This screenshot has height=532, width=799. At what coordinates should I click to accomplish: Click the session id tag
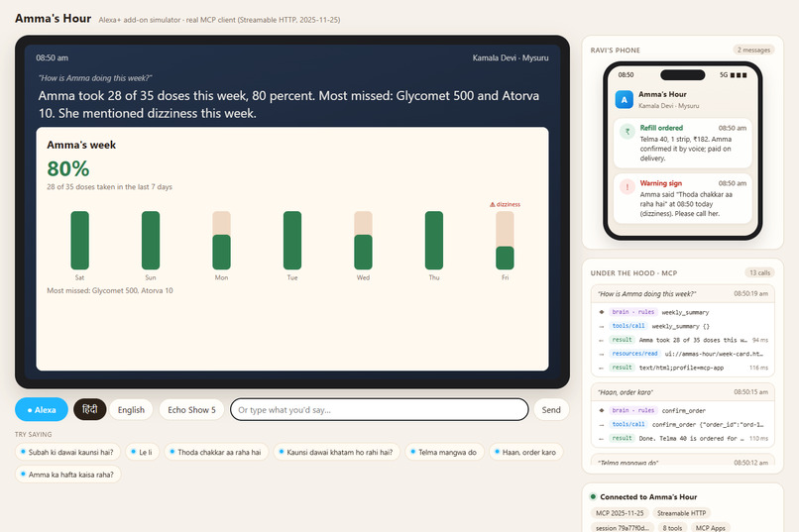pos(623,528)
